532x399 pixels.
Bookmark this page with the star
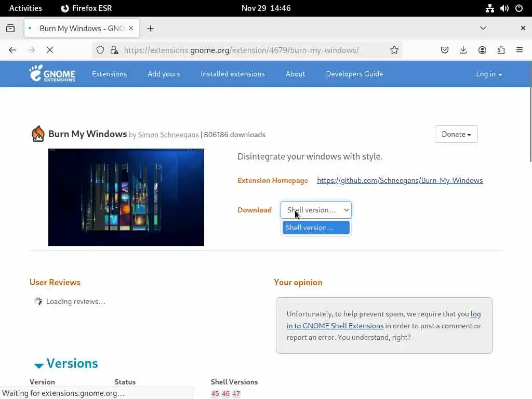394,50
